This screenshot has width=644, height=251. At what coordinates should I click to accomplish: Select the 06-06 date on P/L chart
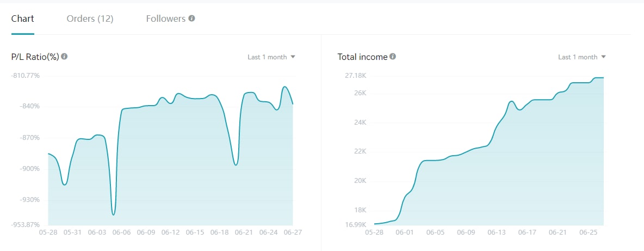tap(121, 232)
